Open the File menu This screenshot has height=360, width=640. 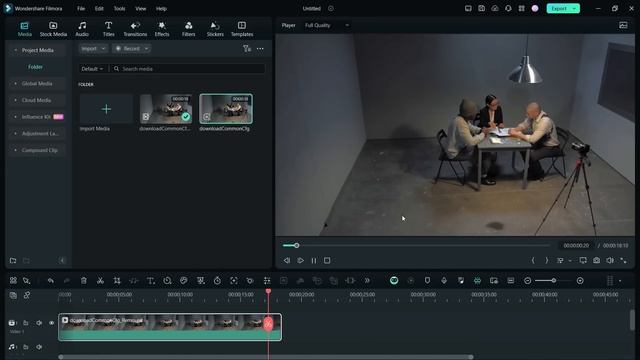81,9
